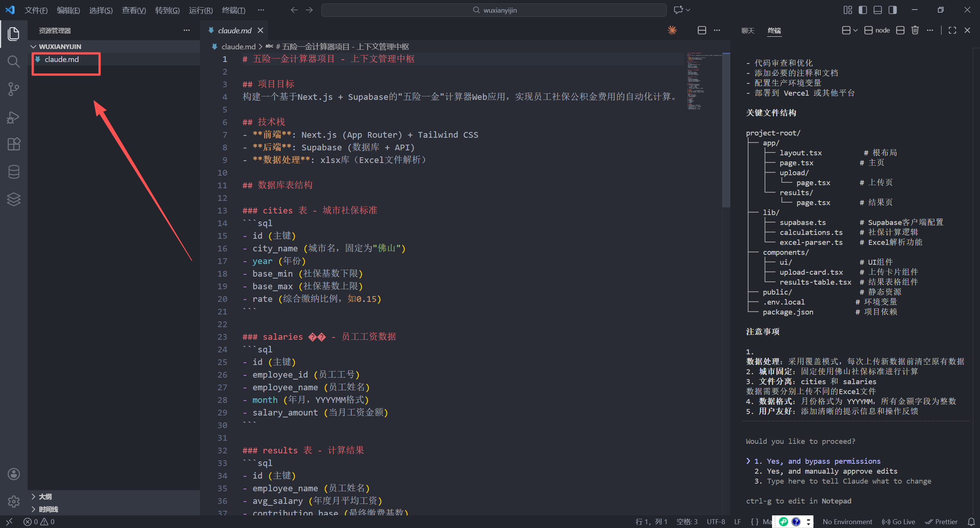Open the 终端(T) menu
980x528 pixels.
coord(234,10)
